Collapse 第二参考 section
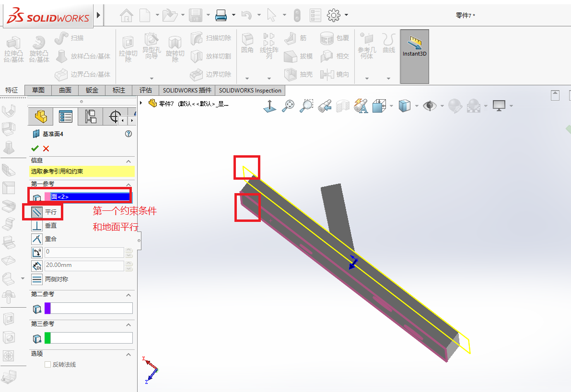The width and height of the screenshot is (571, 392). pyautogui.click(x=128, y=295)
